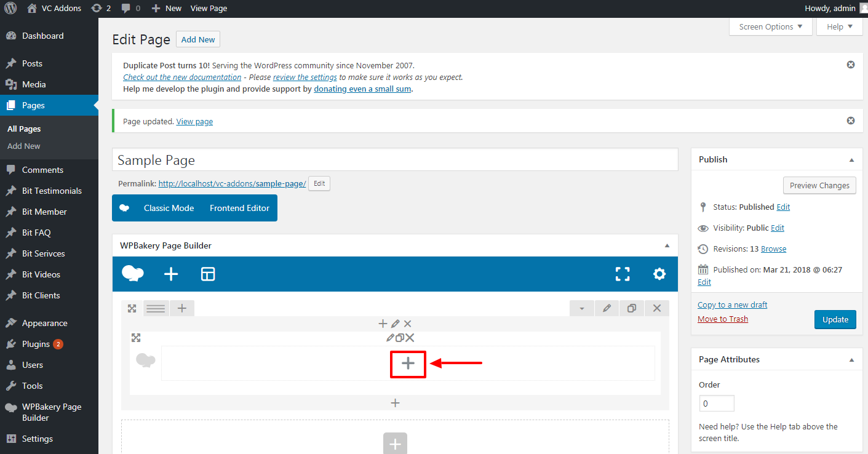Expand the Screen Options dropdown
Image resolution: width=868 pixels, height=454 pixels.
click(770, 27)
